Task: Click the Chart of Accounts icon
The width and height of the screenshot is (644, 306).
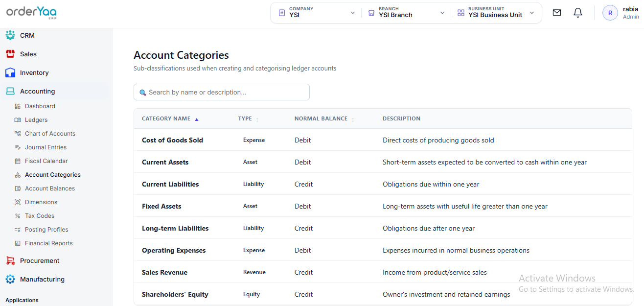Action: click(18, 134)
